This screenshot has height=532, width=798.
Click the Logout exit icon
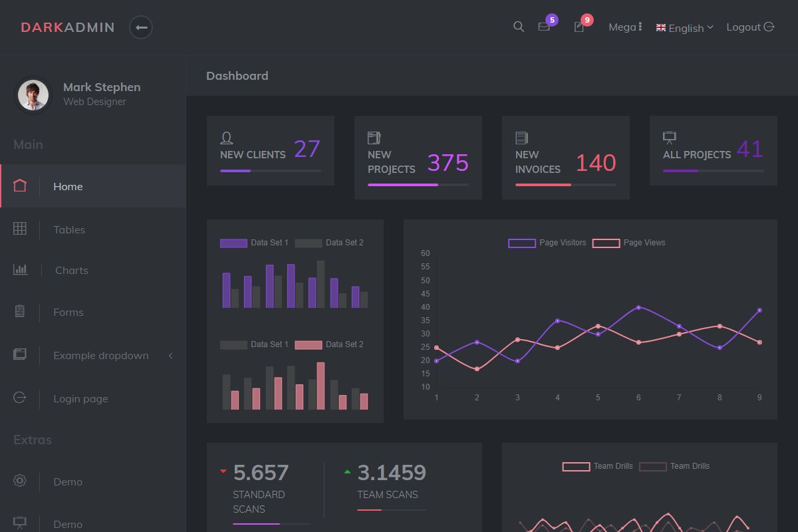tap(769, 27)
